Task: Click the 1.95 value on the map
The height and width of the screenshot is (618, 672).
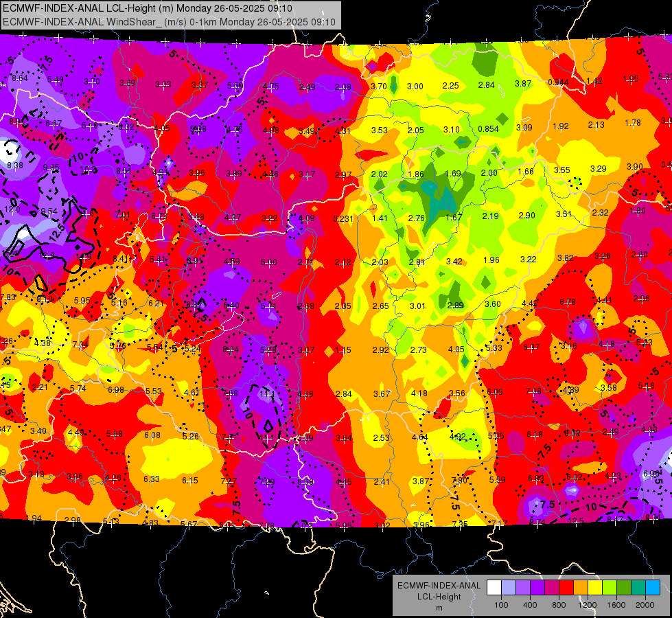Action: click(631, 78)
